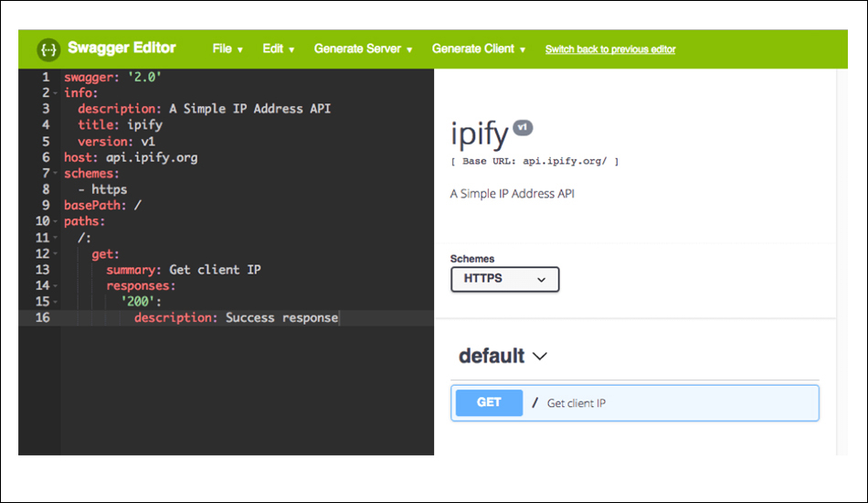Click the GET method button

(x=489, y=402)
